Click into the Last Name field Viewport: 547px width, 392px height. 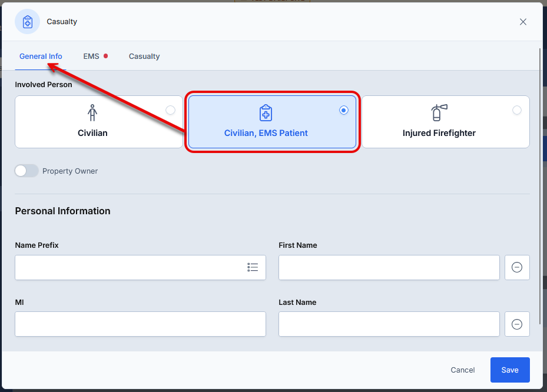pyautogui.click(x=389, y=324)
